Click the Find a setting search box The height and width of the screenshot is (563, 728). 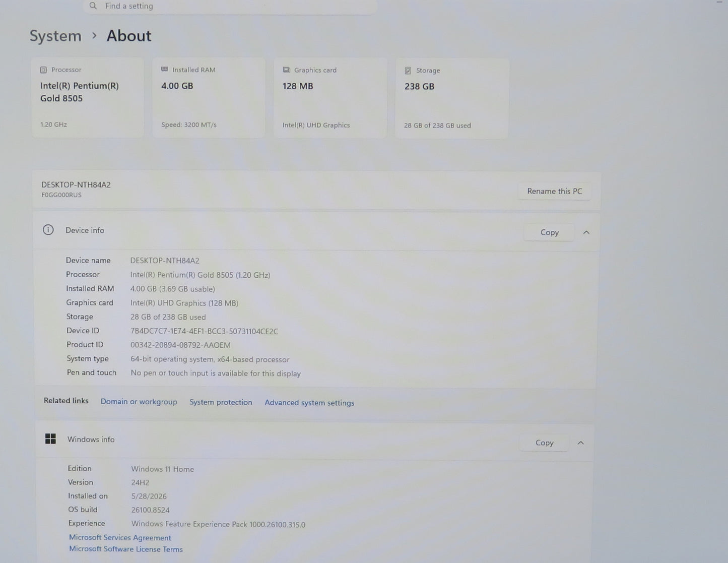pyautogui.click(x=230, y=6)
